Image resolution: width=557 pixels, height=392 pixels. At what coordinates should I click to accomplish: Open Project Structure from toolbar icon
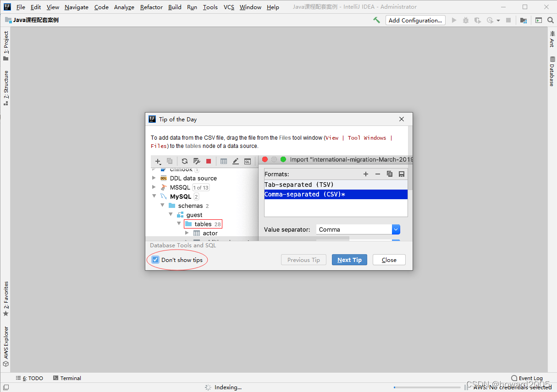tap(524, 20)
